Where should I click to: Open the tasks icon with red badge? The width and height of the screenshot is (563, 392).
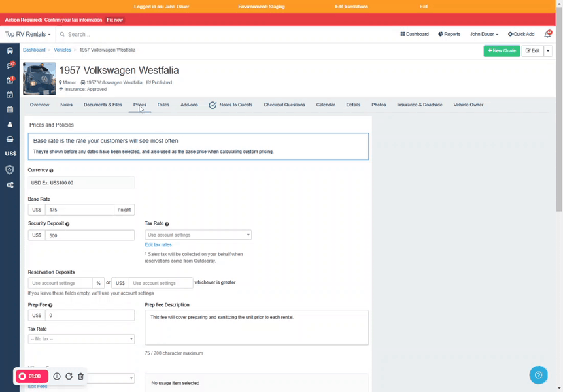point(10,79)
